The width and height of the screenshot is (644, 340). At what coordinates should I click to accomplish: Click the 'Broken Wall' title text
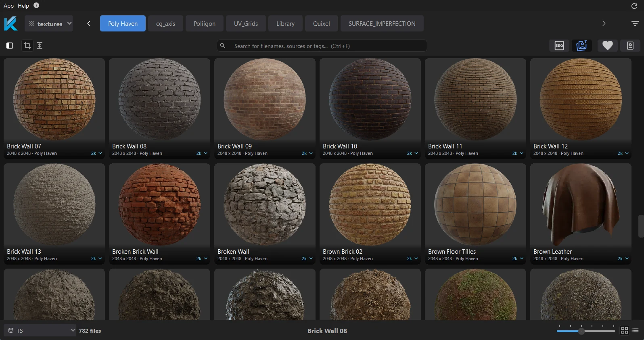coord(233,251)
